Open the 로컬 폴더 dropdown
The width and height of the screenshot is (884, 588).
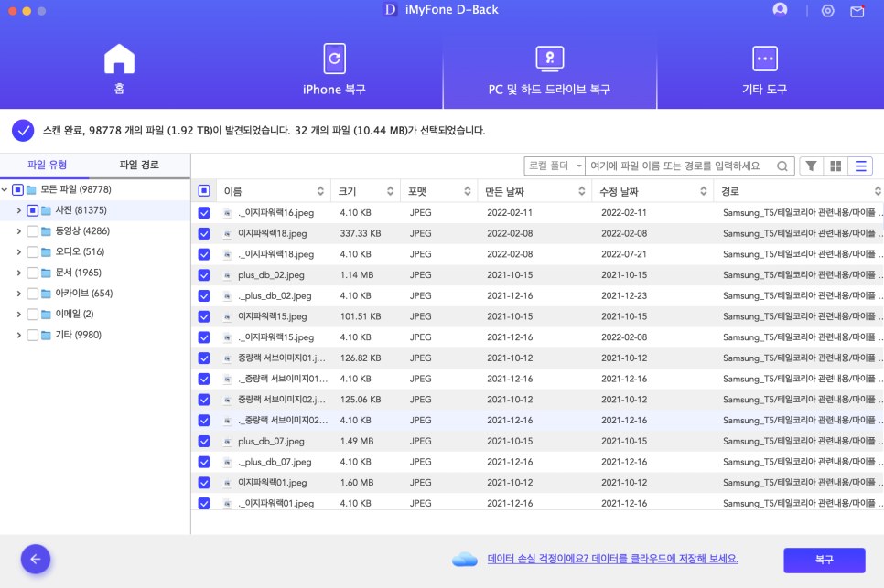(x=555, y=166)
